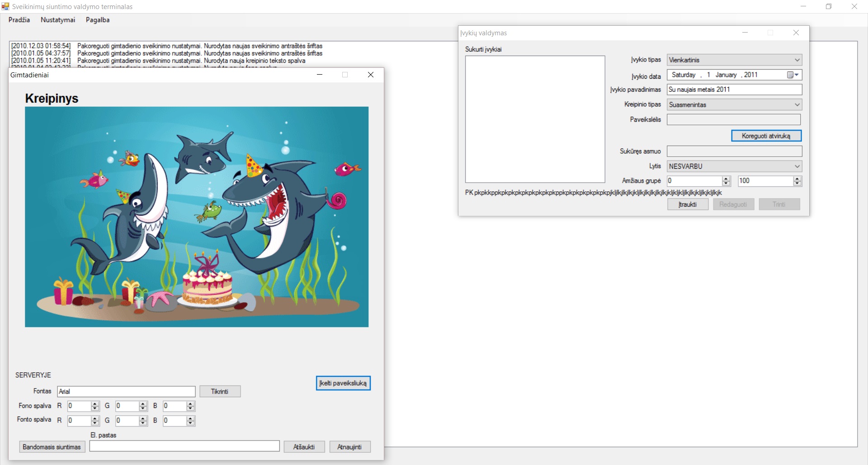
Task: Click the year 2011 in date field
Action: [x=751, y=75]
